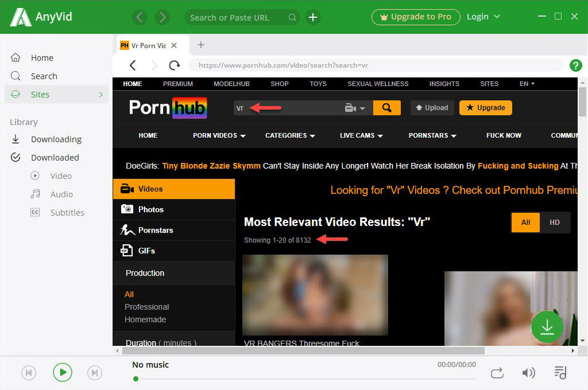
Task: Open a new browser tab
Action: tap(200, 45)
